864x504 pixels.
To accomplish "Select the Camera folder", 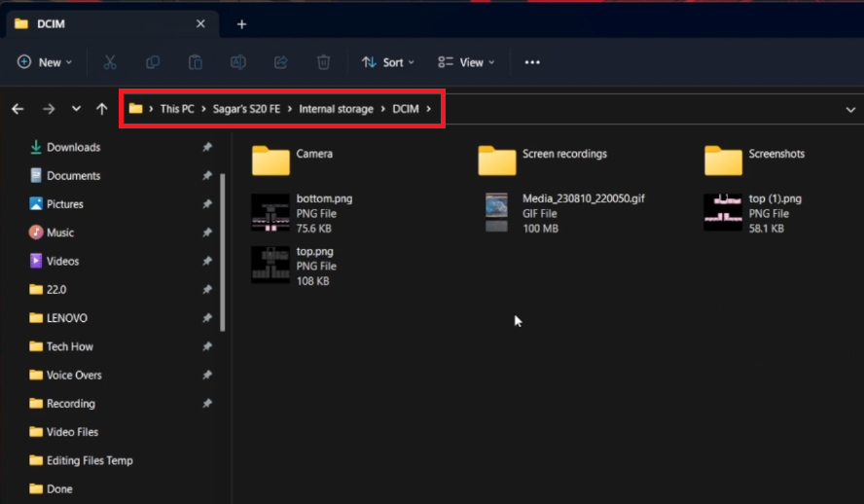I will coord(271,160).
